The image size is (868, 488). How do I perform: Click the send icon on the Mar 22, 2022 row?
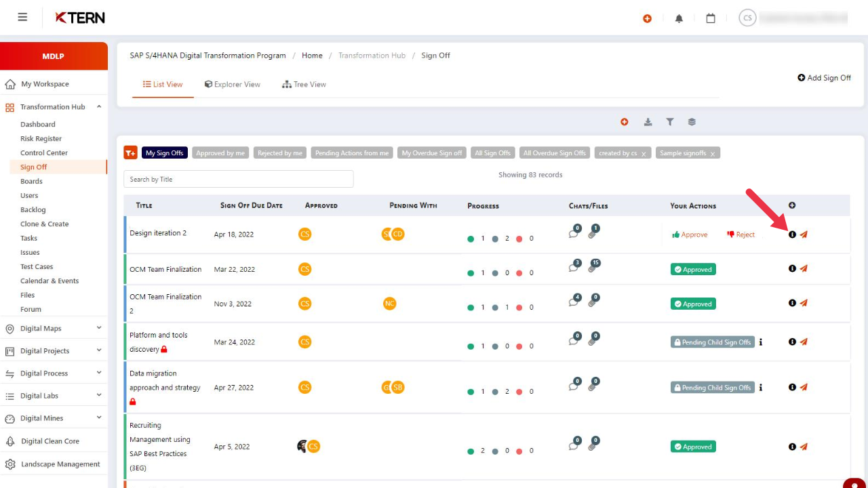(x=804, y=268)
